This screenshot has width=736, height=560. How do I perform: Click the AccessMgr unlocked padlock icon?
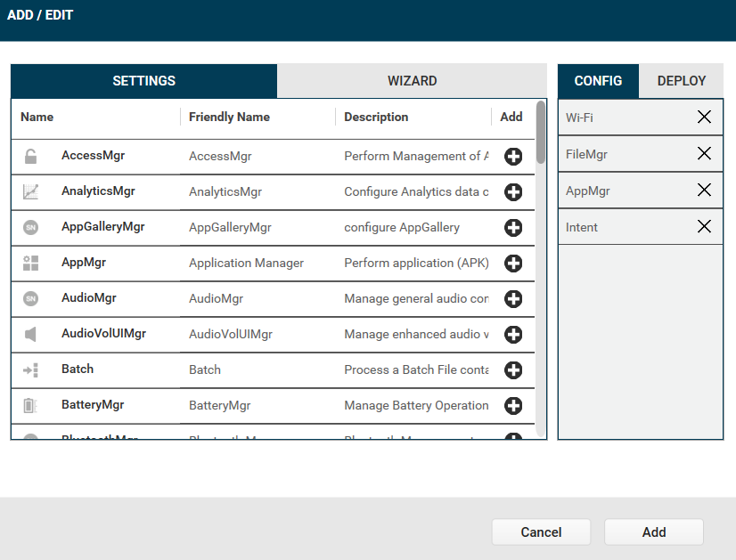pos(30,156)
